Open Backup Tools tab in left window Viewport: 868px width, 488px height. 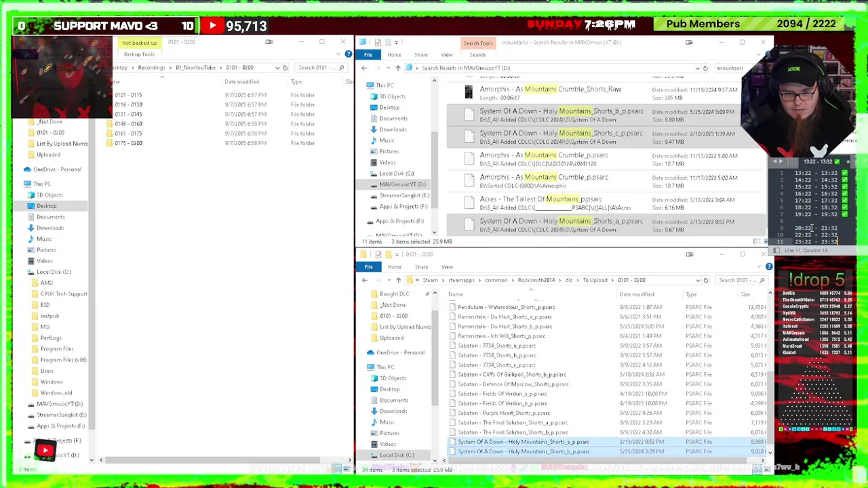coord(139,54)
